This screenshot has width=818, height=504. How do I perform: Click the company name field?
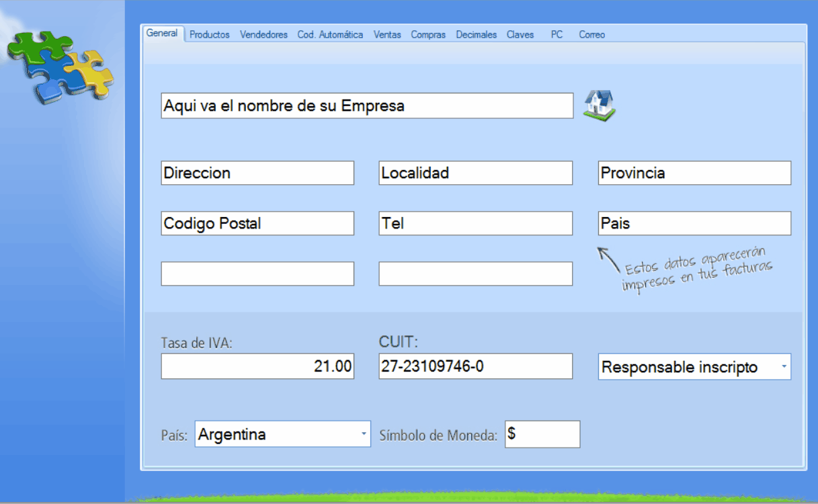367,106
